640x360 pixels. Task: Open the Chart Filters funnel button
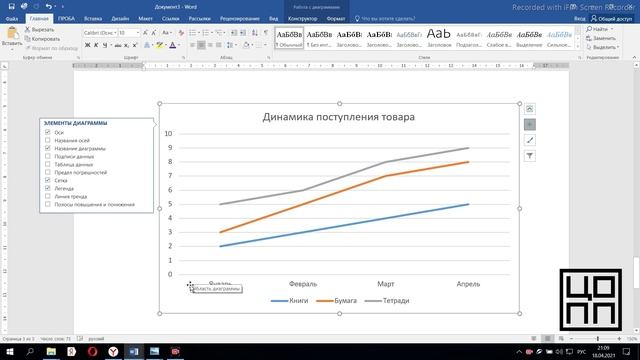click(529, 156)
